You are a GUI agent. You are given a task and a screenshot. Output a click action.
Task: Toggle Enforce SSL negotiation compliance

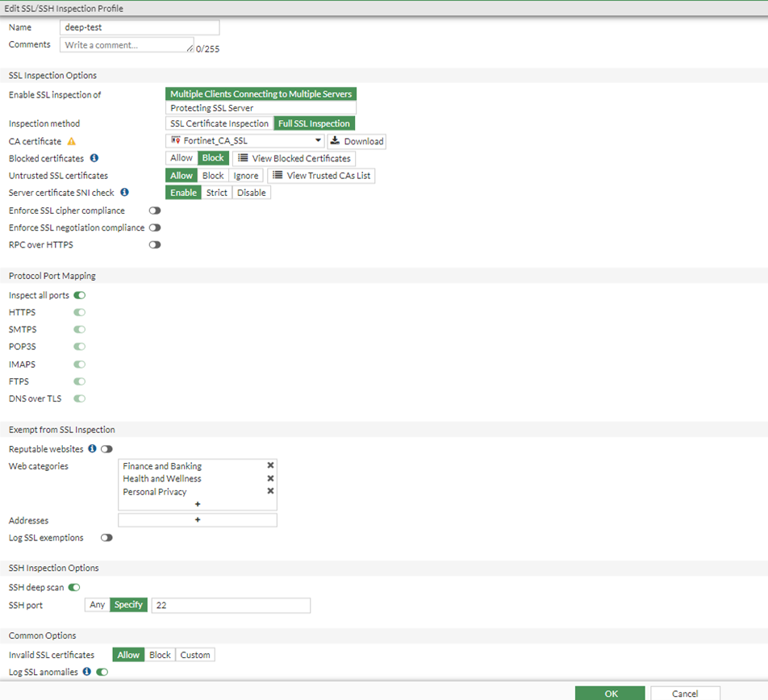point(155,227)
